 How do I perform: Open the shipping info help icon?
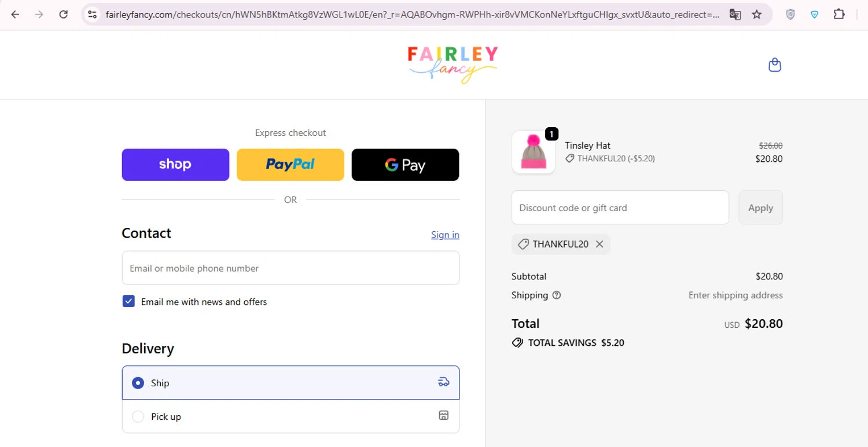tap(557, 295)
